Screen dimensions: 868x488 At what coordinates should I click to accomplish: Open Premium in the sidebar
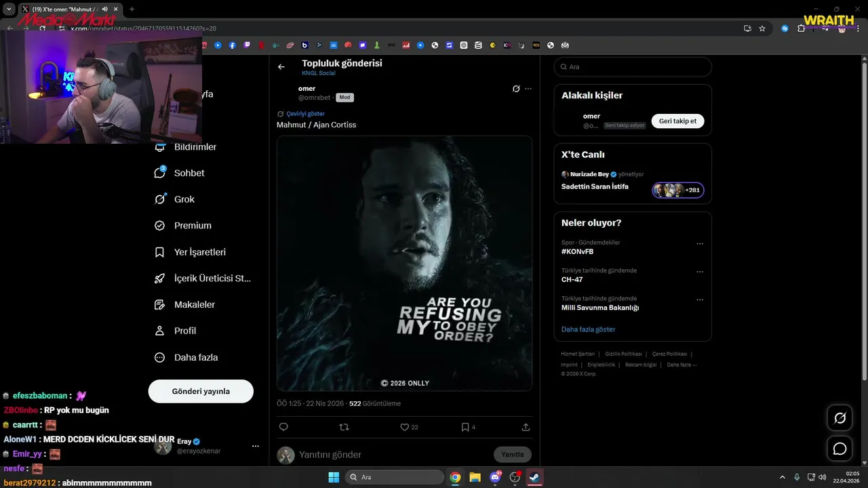click(x=183, y=226)
